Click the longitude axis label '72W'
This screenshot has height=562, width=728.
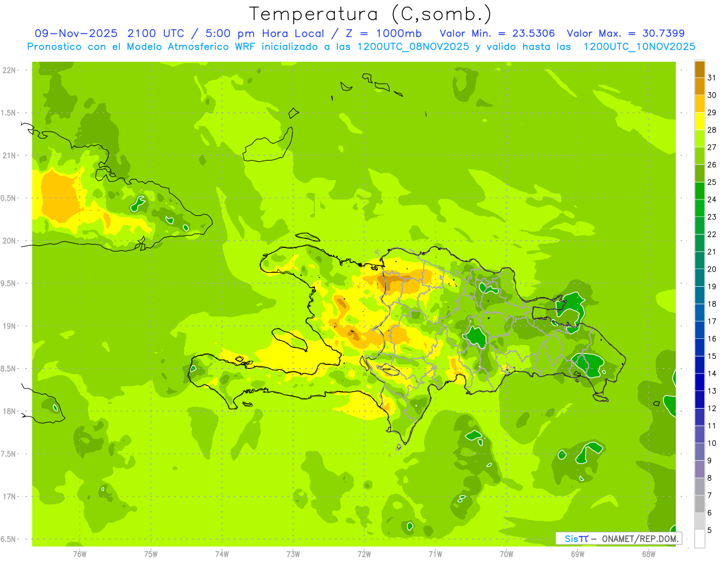[x=364, y=554]
